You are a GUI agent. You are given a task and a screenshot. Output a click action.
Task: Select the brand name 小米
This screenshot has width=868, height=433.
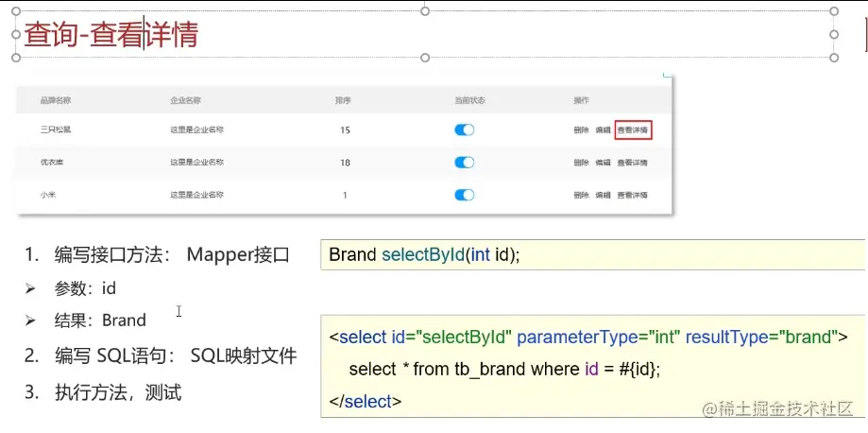(x=47, y=195)
